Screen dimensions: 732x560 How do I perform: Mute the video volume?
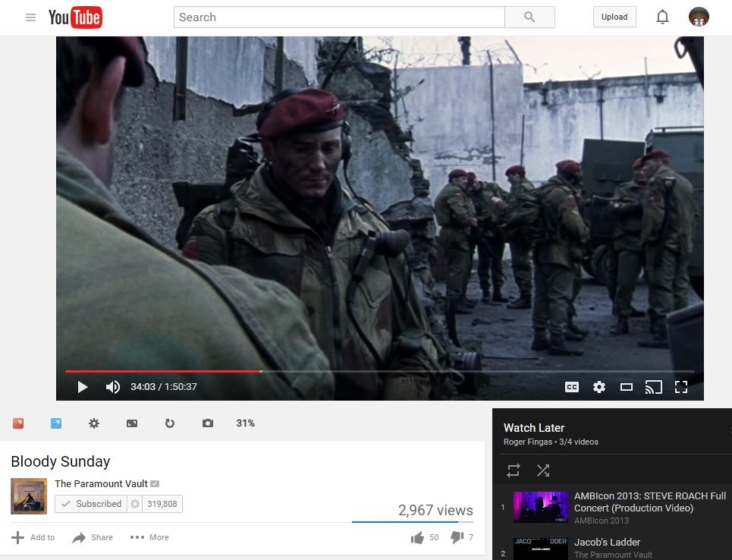tap(113, 387)
